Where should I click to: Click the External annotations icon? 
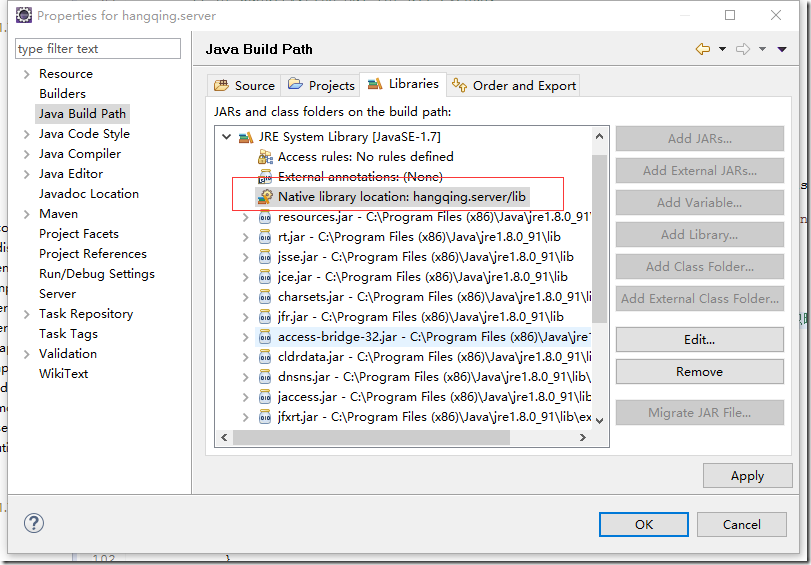(x=265, y=177)
